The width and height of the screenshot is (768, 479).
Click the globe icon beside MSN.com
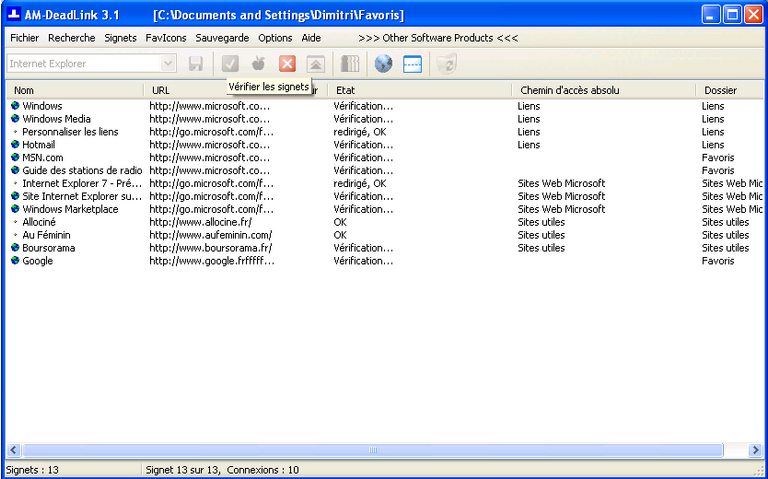click(x=15, y=158)
